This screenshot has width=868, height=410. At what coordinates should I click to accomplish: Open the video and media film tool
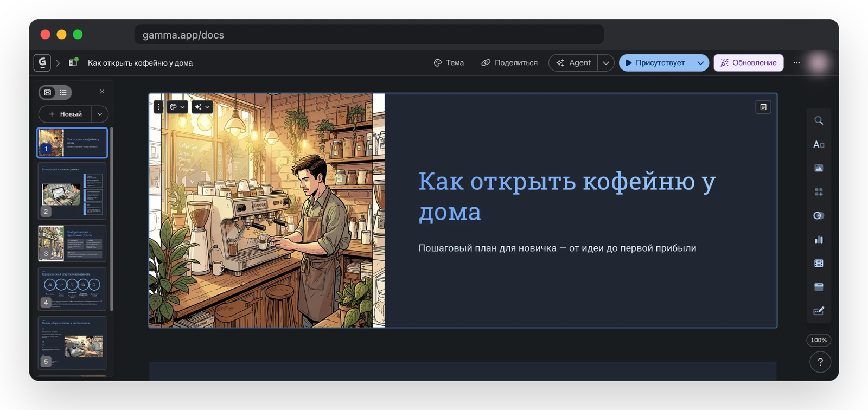pyautogui.click(x=819, y=263)
